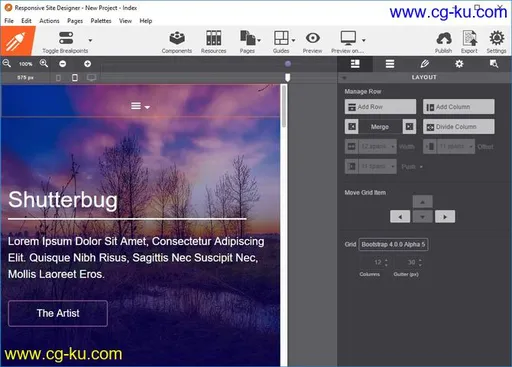Expand the Preview on dropdown arrow
512x367 pixels.
364,40
